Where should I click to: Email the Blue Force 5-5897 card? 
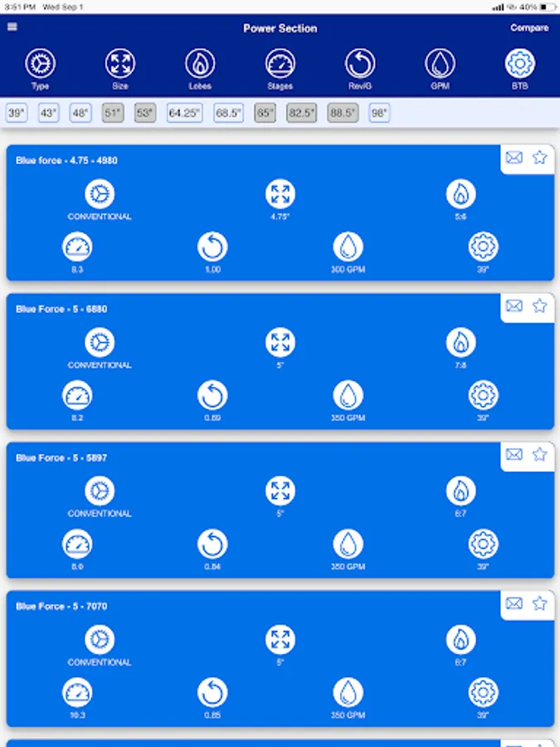(x=514, y=455)
